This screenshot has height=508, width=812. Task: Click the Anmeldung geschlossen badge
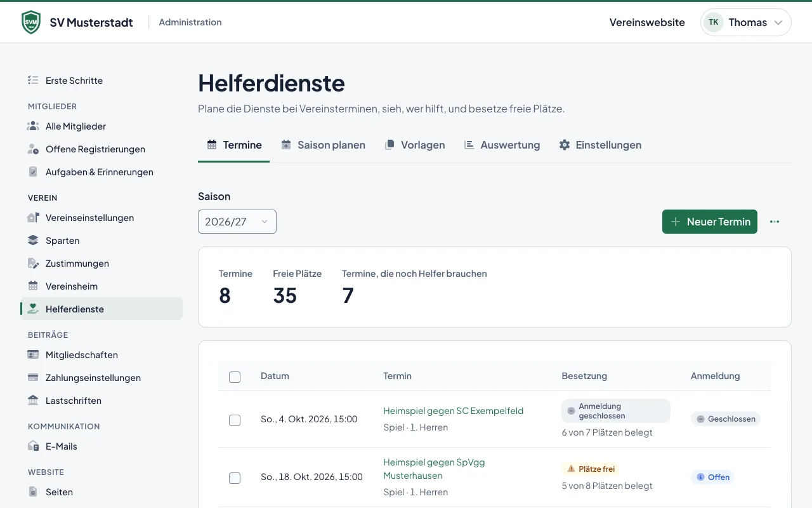[616, 411]
